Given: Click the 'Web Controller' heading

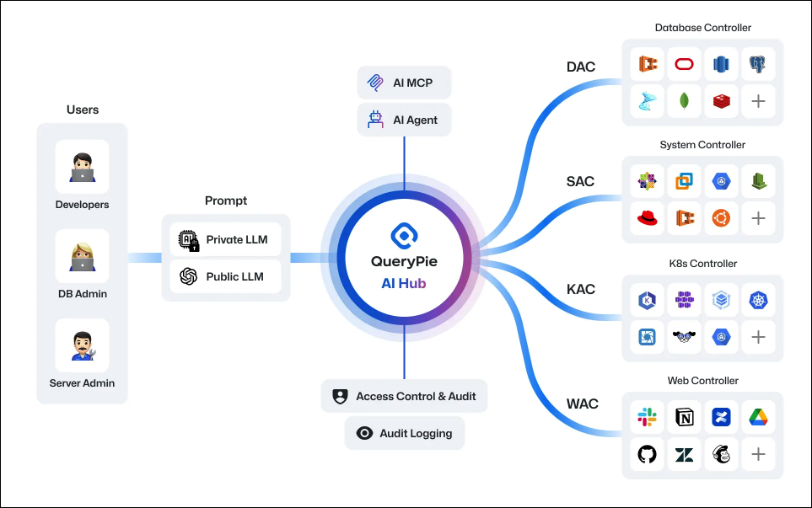Looking at the screenshot, I should click(x=702, y=381).
